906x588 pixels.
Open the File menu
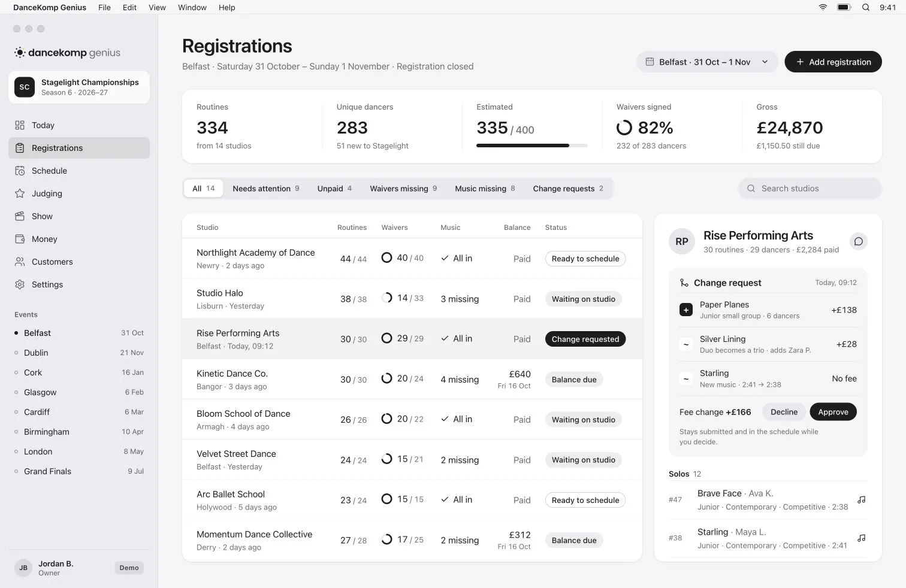[104, 7]
